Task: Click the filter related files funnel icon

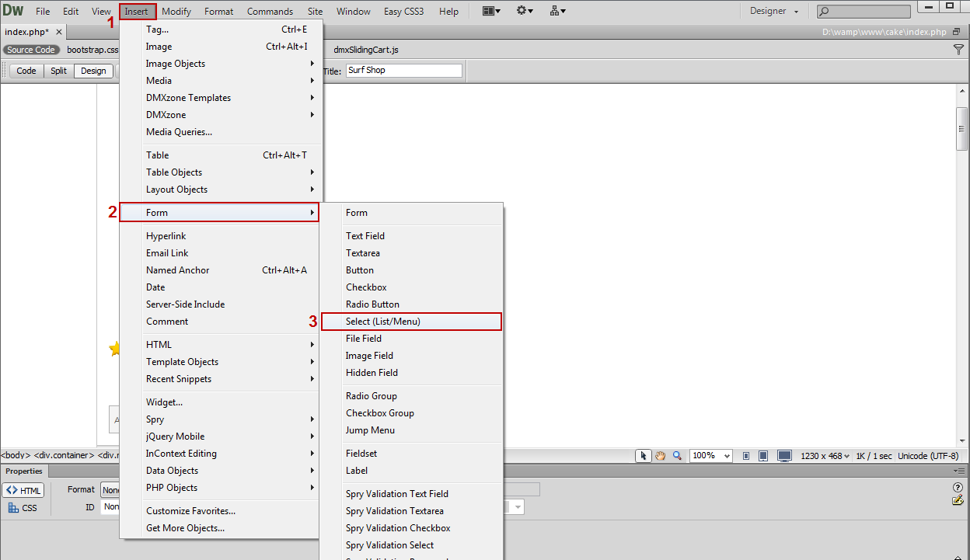Action: [x=958, y=49]
